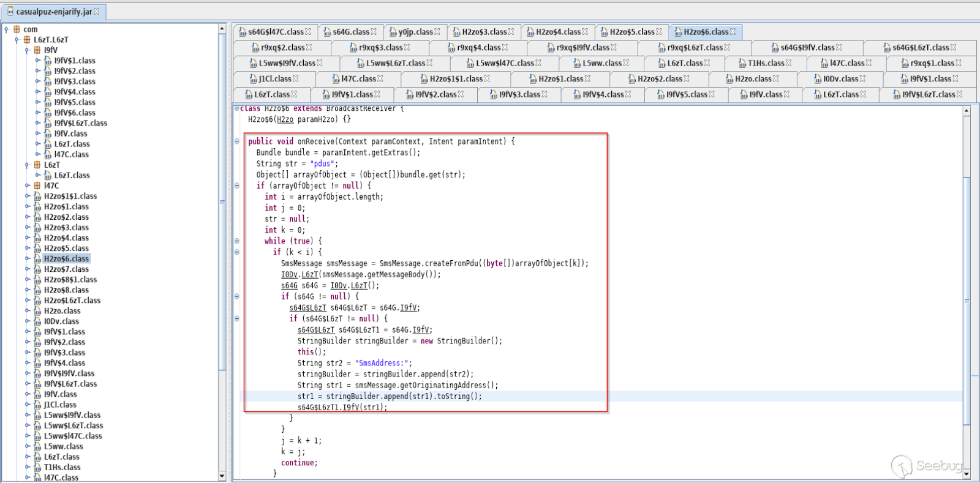The image size is (980, 483).
Task: Collapse the com root tree node
Action: 6,29
